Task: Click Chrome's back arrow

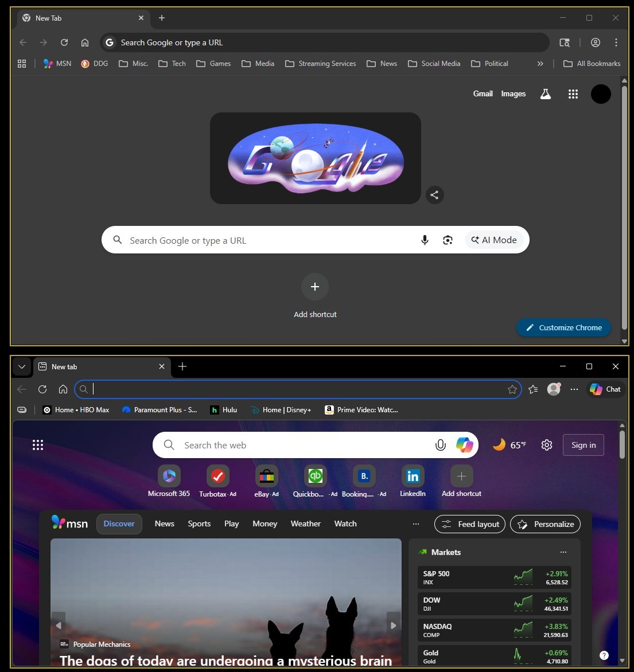Action: [23, 42]
